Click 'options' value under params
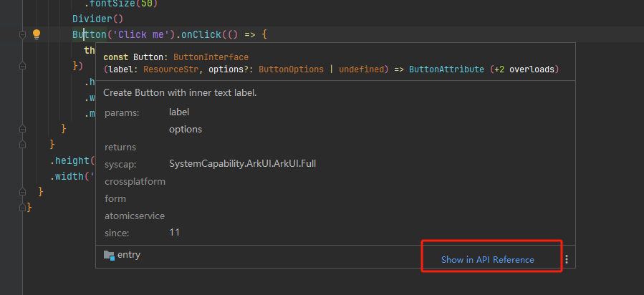The image size is (644, 295). tap(186, 130)
